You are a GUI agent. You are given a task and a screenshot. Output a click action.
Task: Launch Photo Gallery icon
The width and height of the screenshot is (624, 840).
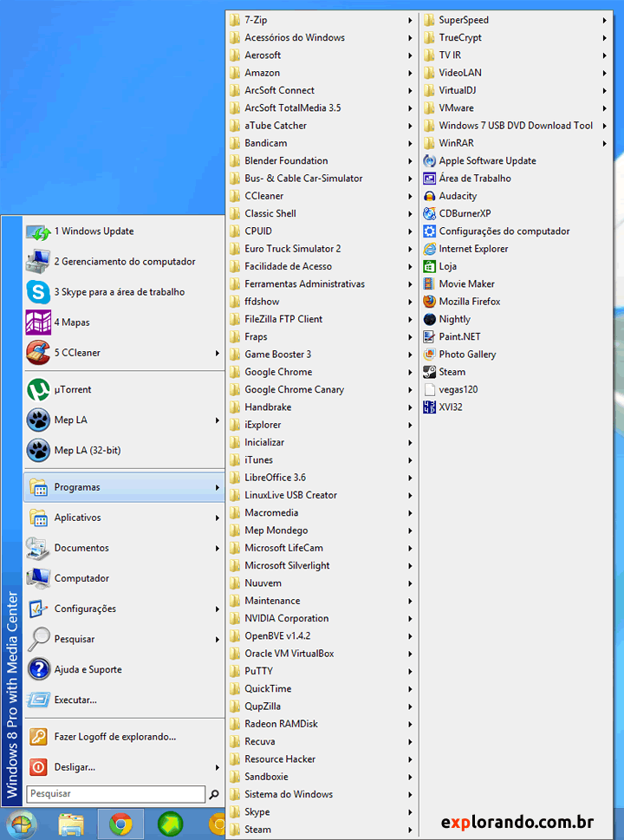click(x=430, y=355)
